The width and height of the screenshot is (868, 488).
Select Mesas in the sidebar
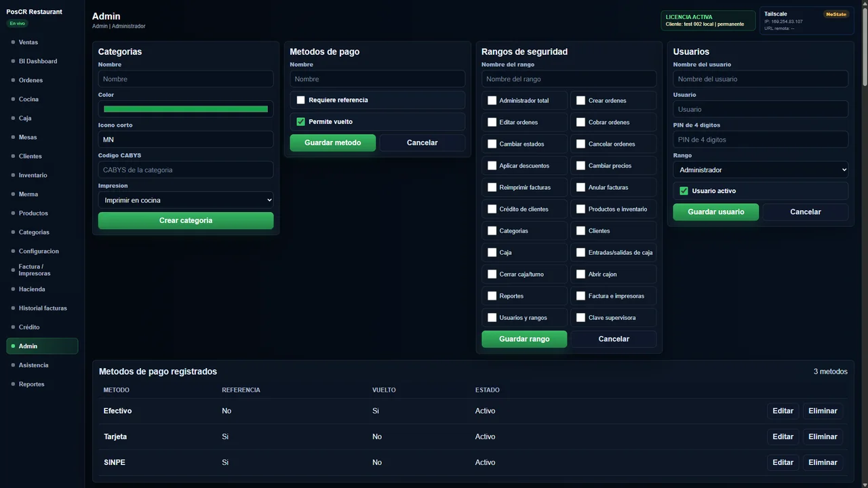pyautogui.click(x=42, y=137)
